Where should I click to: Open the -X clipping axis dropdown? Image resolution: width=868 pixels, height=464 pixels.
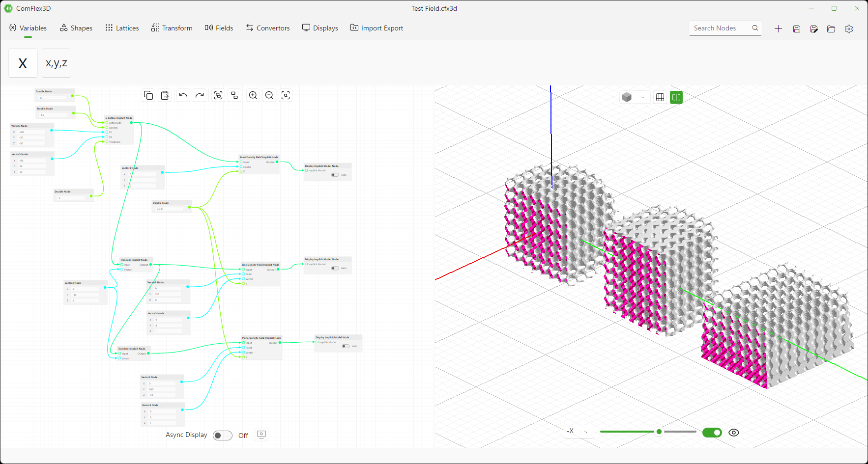(x=578, y=431)
